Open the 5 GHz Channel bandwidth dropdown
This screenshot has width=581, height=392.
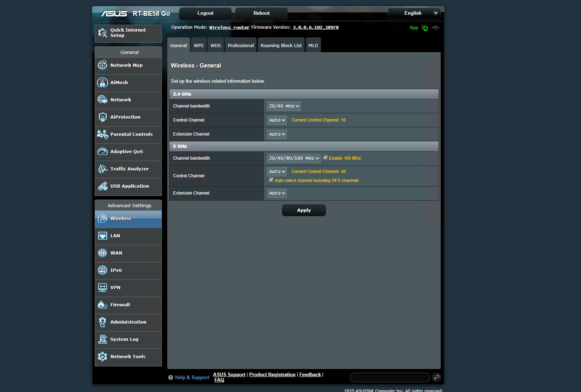(294, 158)
